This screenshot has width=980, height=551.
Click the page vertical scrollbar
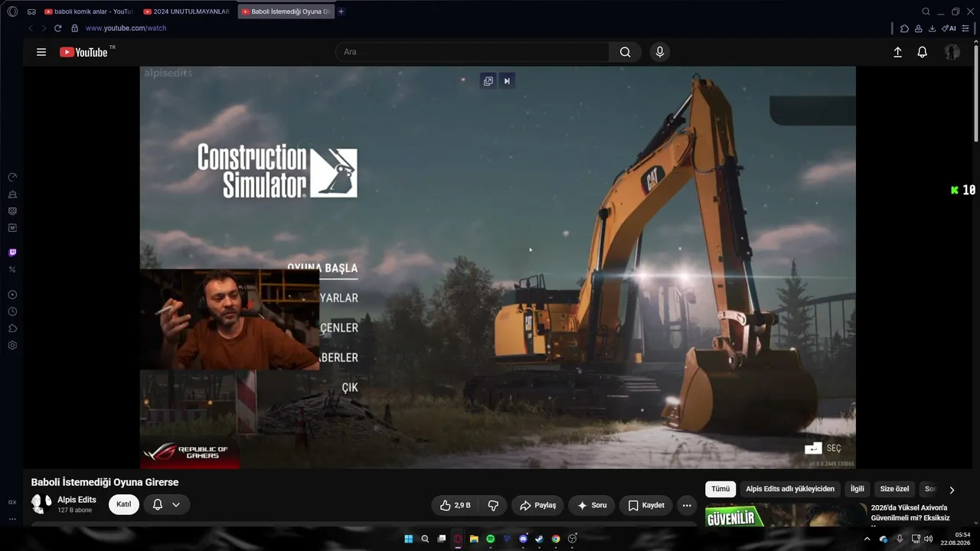click(976, 92)
